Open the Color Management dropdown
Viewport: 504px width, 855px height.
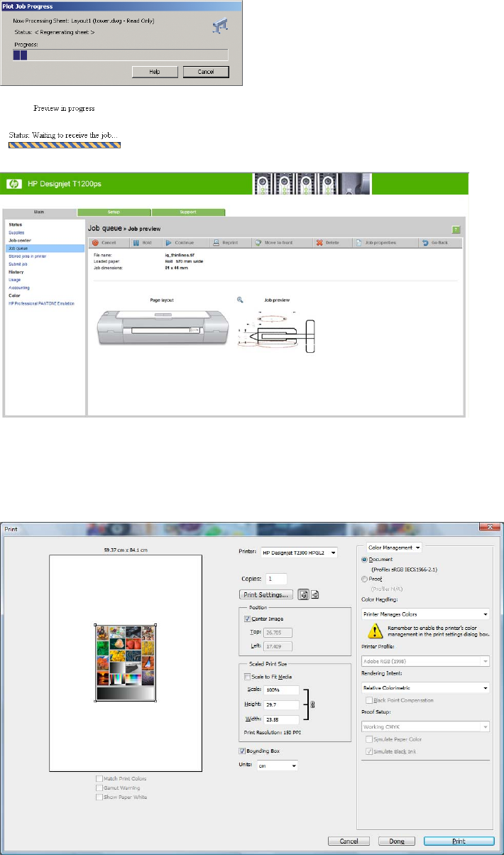click(394, 547)
